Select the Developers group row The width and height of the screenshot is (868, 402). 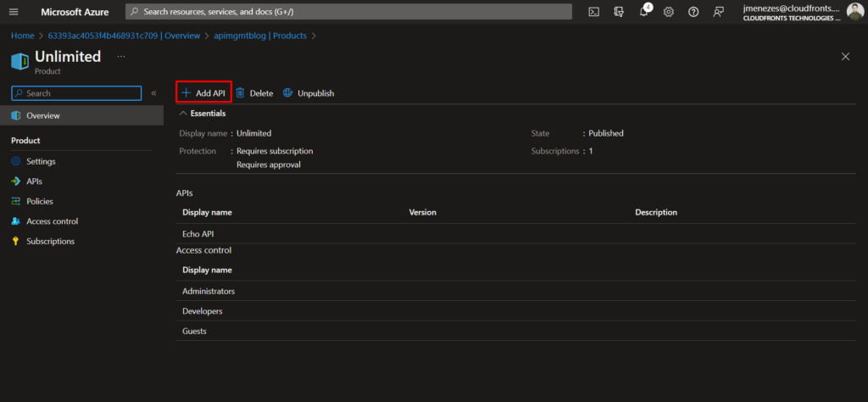click(x=516, y=311)
